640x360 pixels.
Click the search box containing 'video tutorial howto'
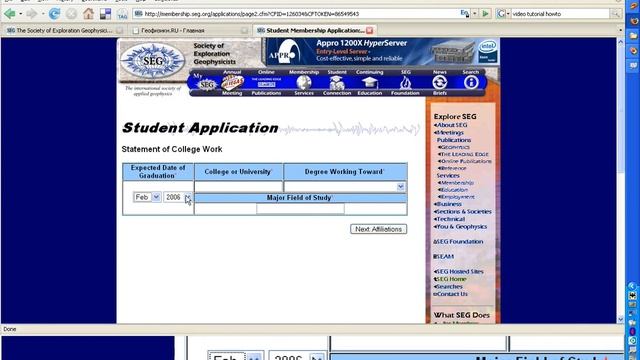pyautogui.click(x=560, y=14)
